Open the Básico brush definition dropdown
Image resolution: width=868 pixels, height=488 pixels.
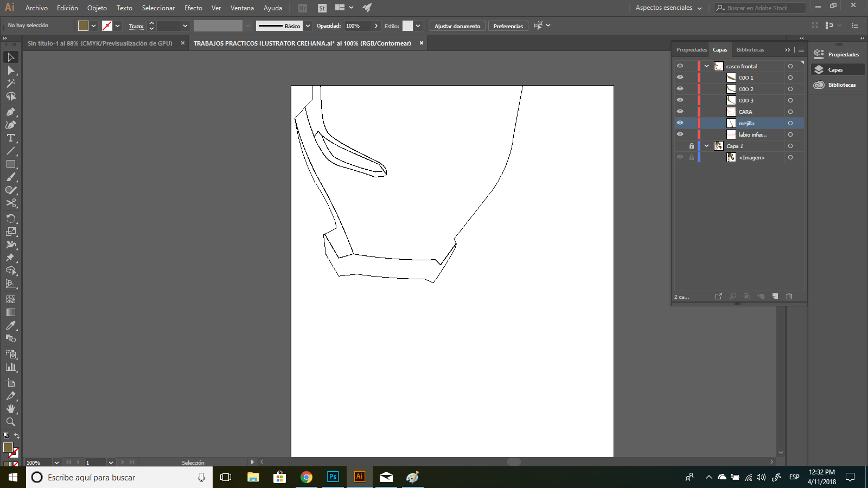[308, 25]
